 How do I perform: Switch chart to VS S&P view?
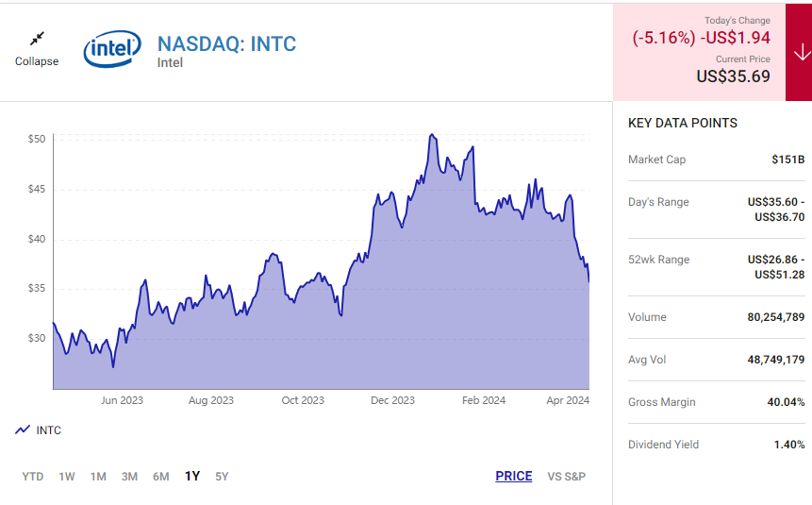(x=567, y=477)
